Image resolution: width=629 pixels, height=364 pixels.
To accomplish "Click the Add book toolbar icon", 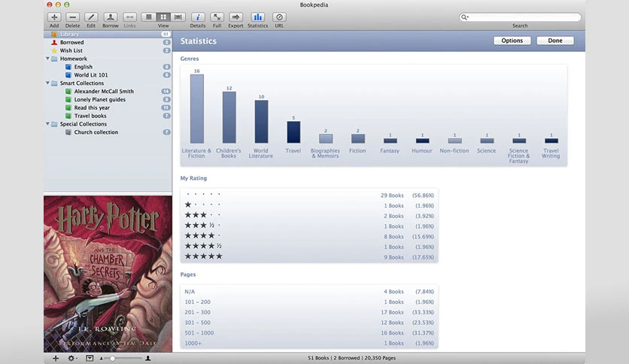I will coord(54,17).
